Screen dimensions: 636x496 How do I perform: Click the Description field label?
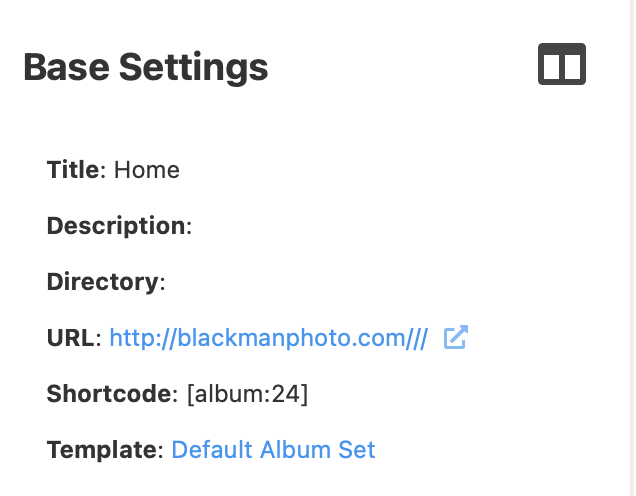[x=116, y=226]
